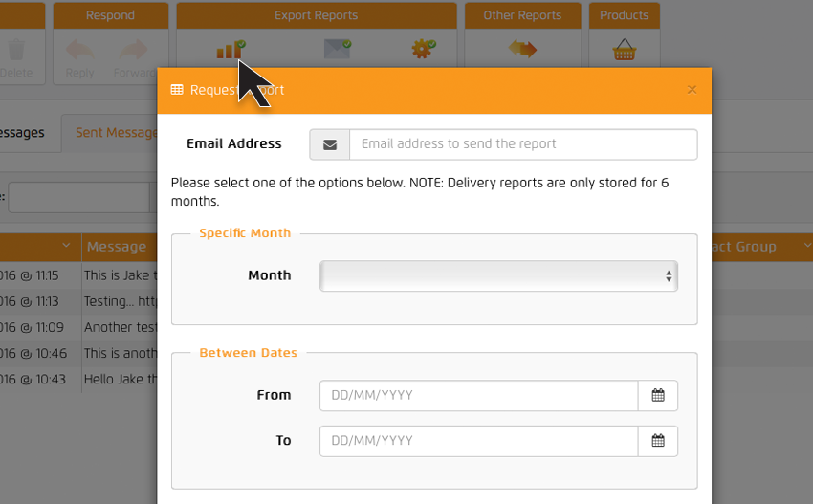The image size is (813, 504).
Task: Open the Month dropdown
Action: pos(498,275)
